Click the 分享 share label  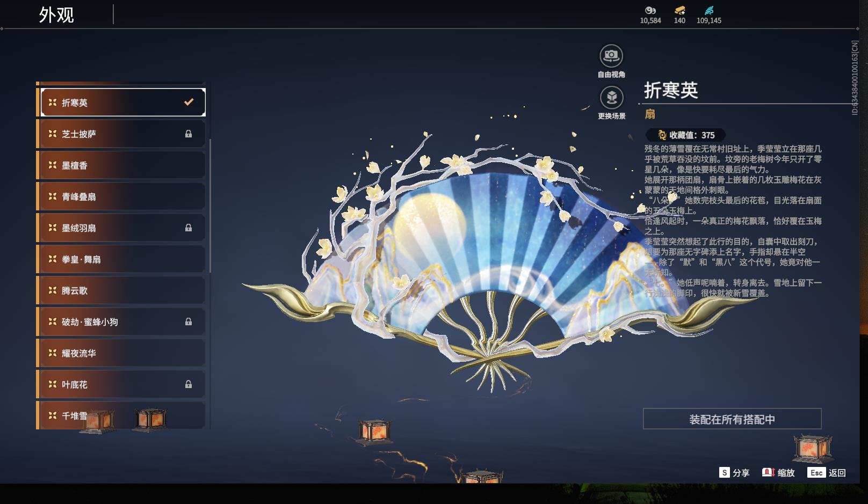[741, 473]
